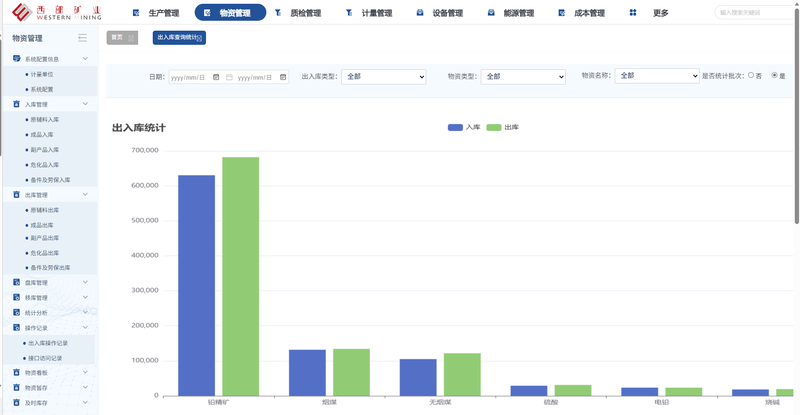Expand the 盘库管理 section chevron
Image resolution: width=800 pixels, height=415 pixels.
coord(85,282)
